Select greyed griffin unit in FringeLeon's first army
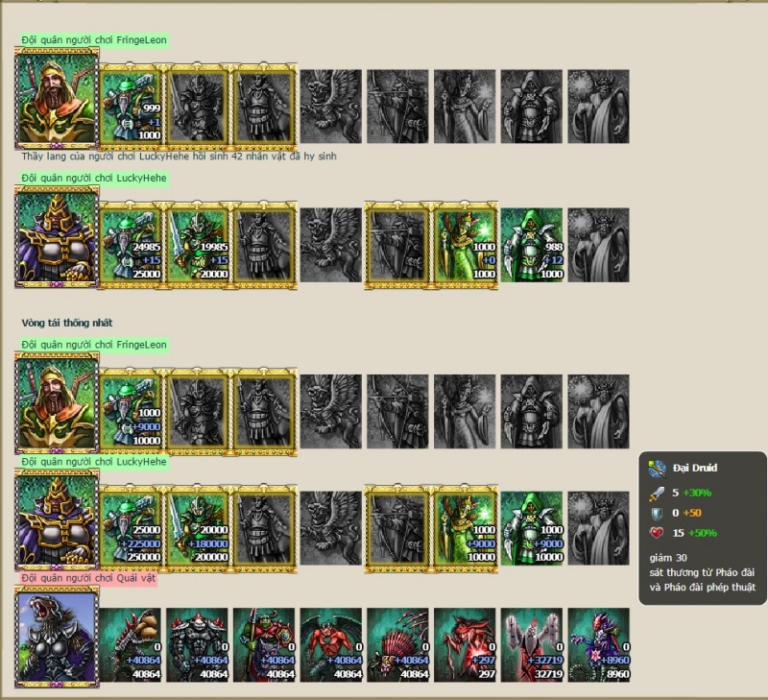 click(x=331, y=107)
